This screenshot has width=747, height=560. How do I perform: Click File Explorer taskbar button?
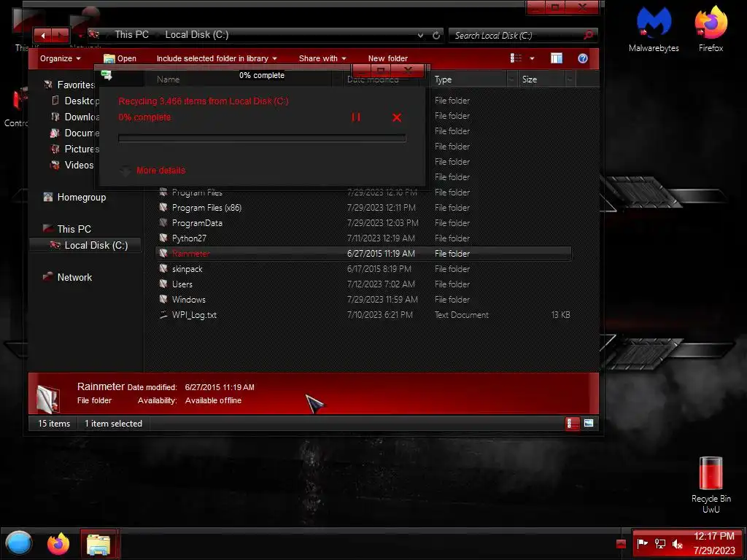98,544
